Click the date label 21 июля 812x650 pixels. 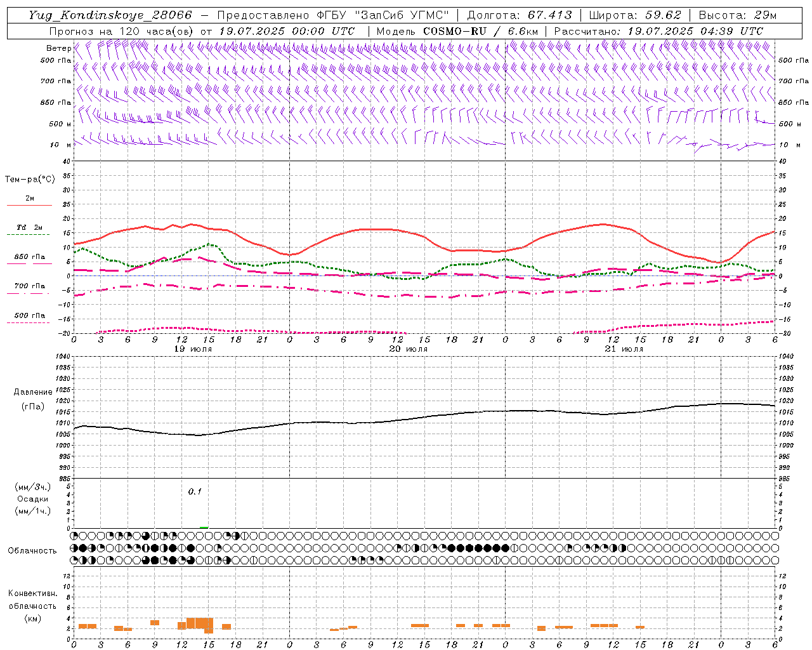[x=624, y=349]
